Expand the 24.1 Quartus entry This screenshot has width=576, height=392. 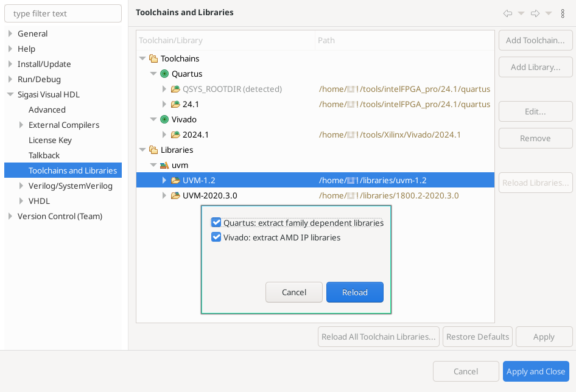164,104
